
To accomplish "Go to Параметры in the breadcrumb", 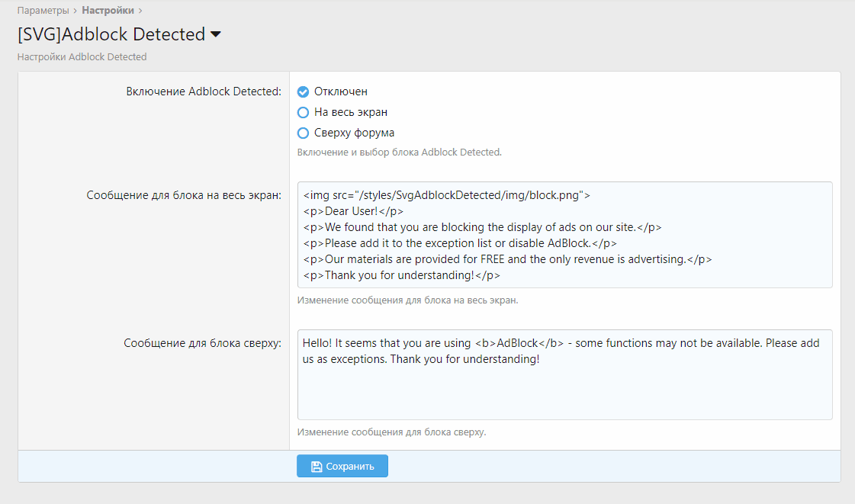I will pos(43,11).
